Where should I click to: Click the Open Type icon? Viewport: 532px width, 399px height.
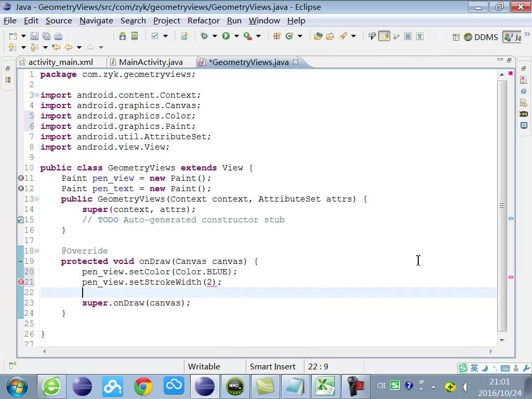click(x=318, y=36)
